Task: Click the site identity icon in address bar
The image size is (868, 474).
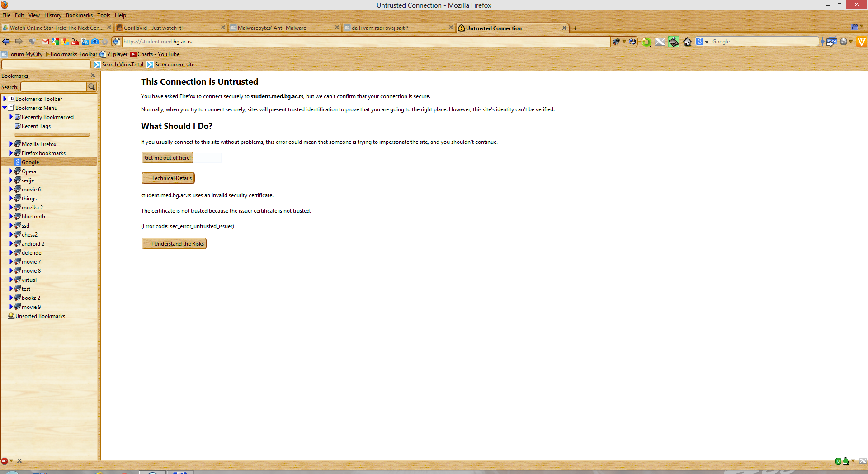Action: (x=117, y=42)
